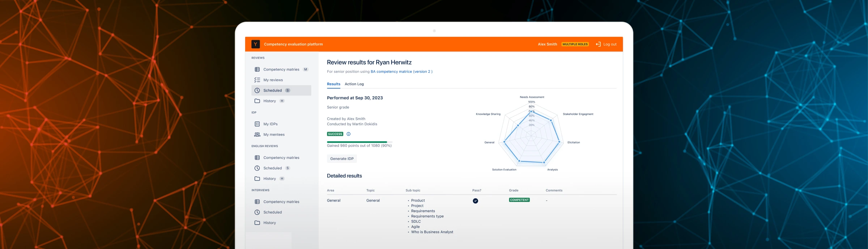Image resolution: width=868 pixels, height=249 pixels.
Task: Switch to the Action Log tab
Action: coord(354,84)
